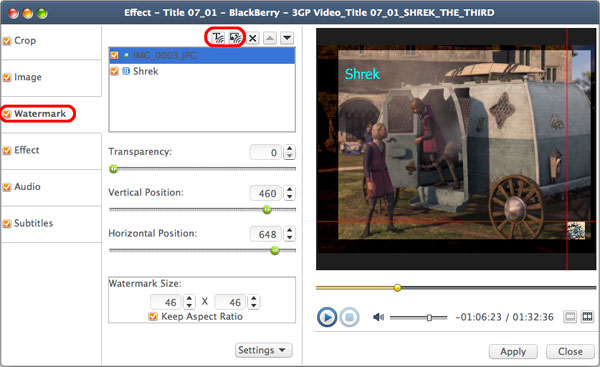This screenshot has width=600, height=367.
Task: Move the watermark down in list
Action: [287, 38]
